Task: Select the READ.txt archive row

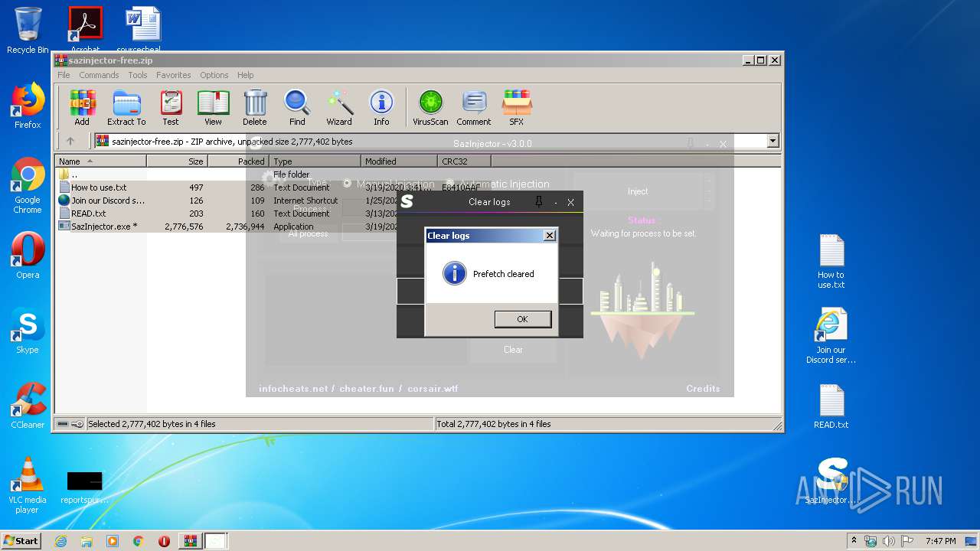Action: [274, 214]
